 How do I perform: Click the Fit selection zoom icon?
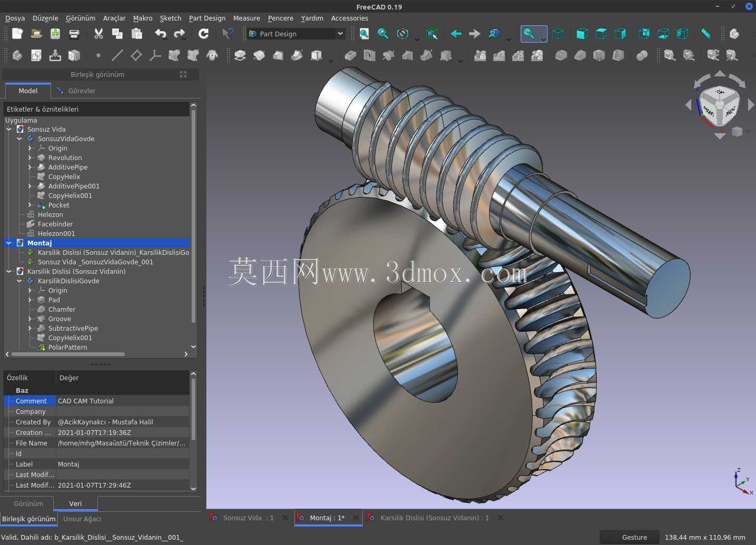[383, 34]
